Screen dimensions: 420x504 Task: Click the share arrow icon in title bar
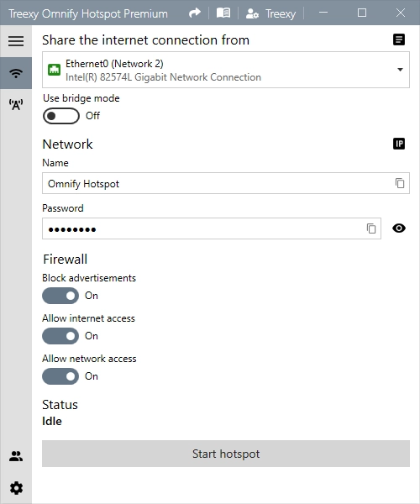[x=195, y=13]
